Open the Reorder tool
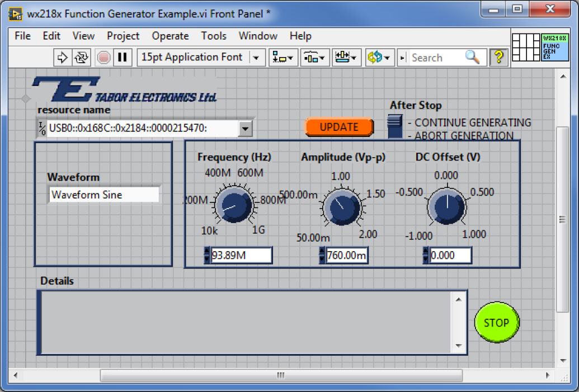Image resolution: width=579 pixels, height=392 pixels. [379, 57]
